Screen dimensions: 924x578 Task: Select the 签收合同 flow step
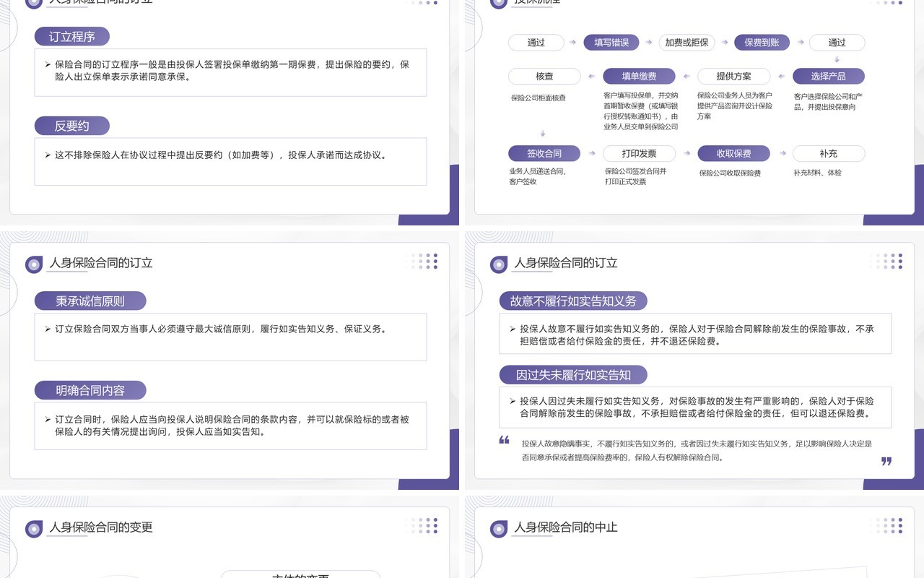(x=544, y=153)
